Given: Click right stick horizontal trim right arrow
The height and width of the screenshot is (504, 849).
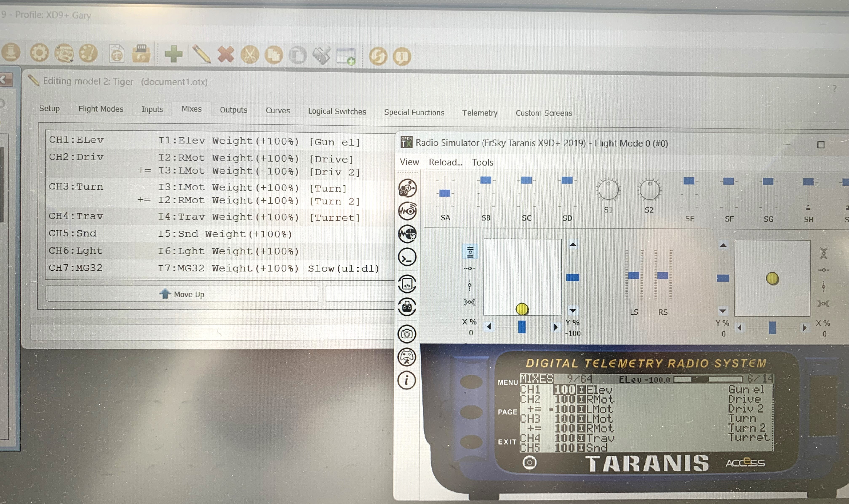Looking at the screenshot, I should tap(805, 328).
